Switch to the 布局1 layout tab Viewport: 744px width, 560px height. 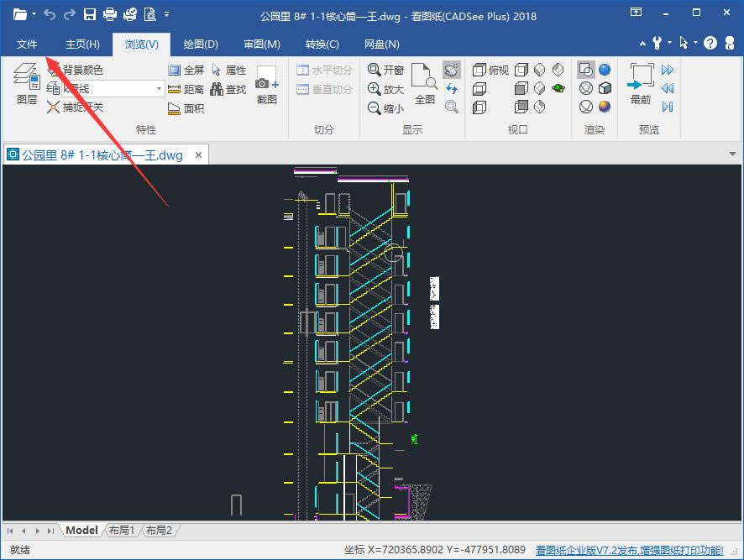tap(121, 531)
